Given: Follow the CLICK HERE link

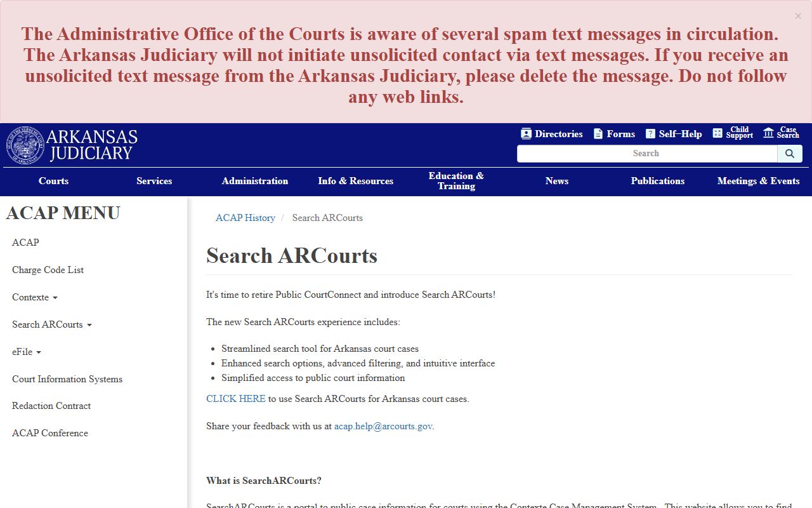Looking at the screenshot, I should click(x=236, y=399).
